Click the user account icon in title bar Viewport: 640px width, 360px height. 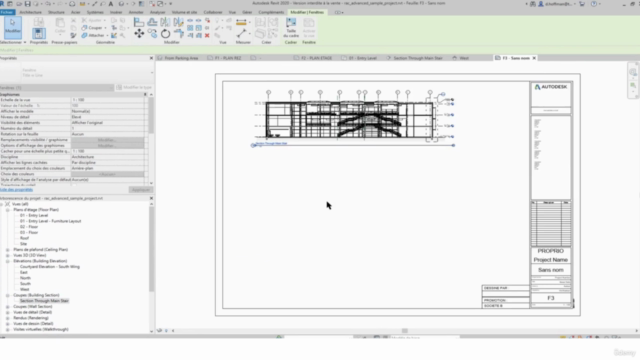541,4
